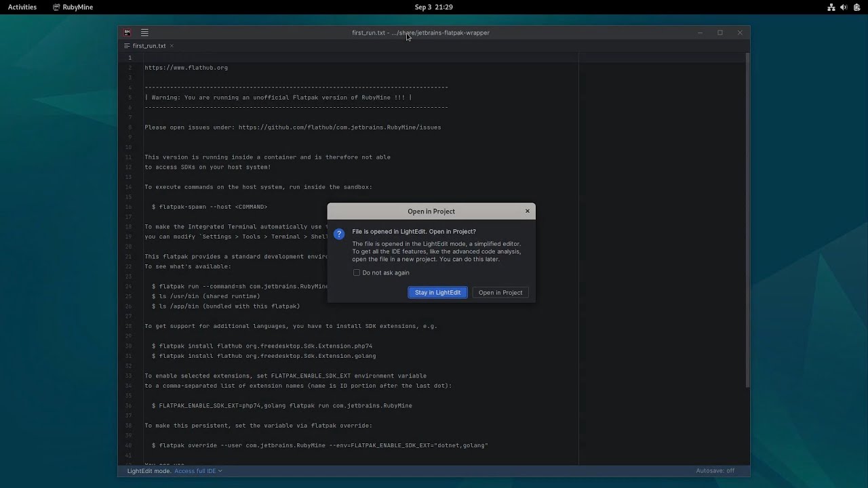Click the ls /app/bin line
868x488 pixels.
tap(225, 306)
